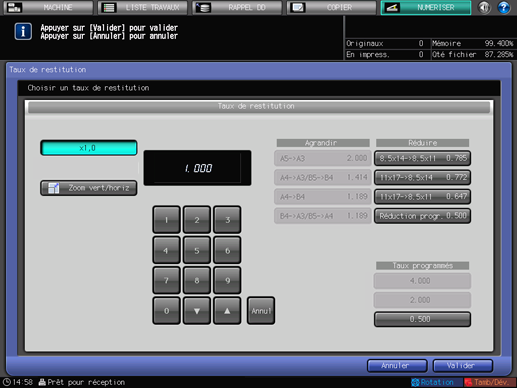The image size is (517, 388).
Task: Open help with the question mark icon
Action: coord(503,7)
